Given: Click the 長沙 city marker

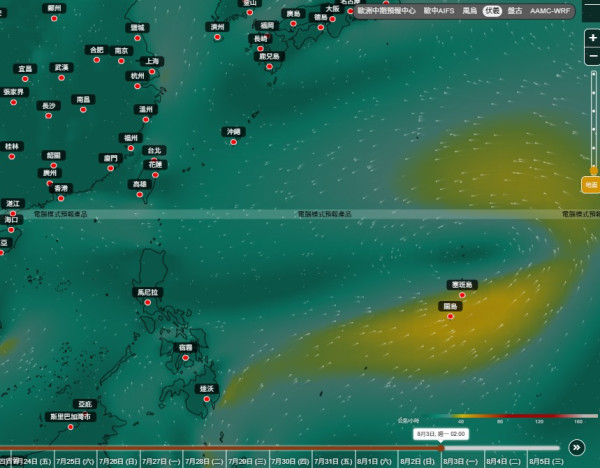Looking at the screenshot, I should click(49, 116).
